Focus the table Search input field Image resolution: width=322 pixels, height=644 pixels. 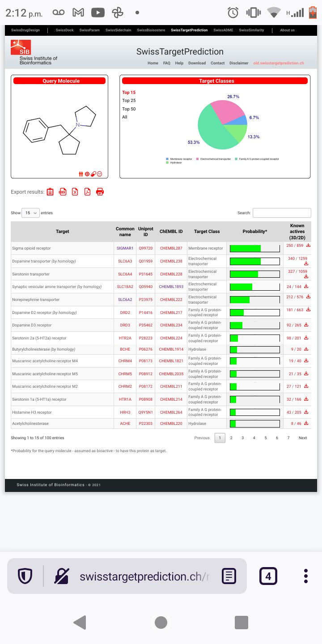coord(282,213)
